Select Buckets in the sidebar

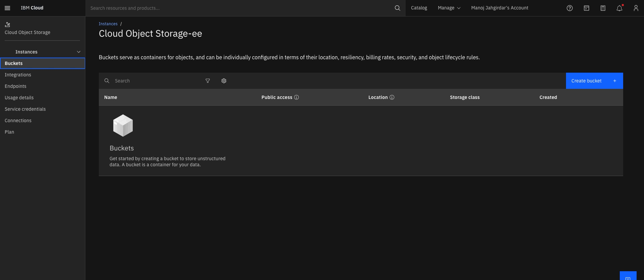(x=43, y=63)
